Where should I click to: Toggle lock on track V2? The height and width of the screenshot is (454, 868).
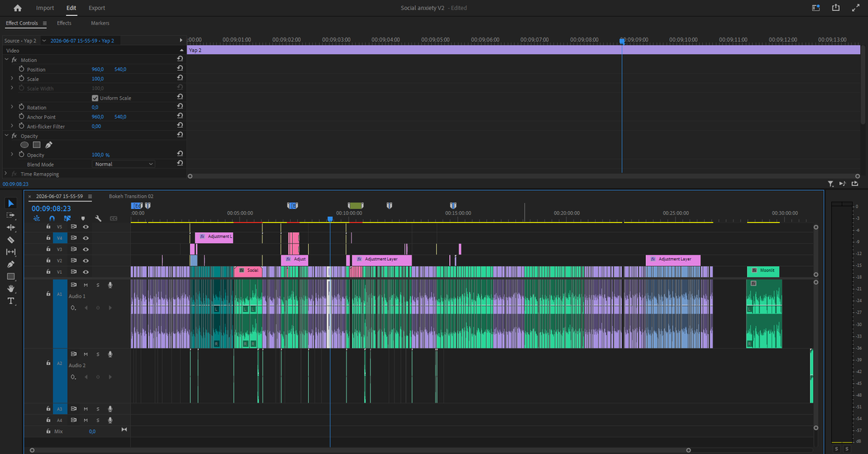pos(48,260)
